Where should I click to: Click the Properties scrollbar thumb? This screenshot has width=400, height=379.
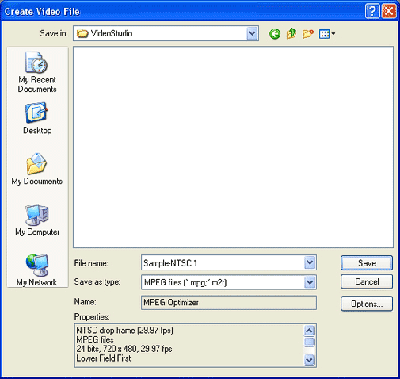310,342
